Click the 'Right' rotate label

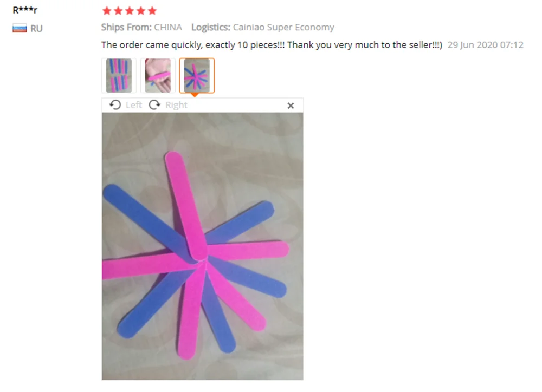[176, 105]
